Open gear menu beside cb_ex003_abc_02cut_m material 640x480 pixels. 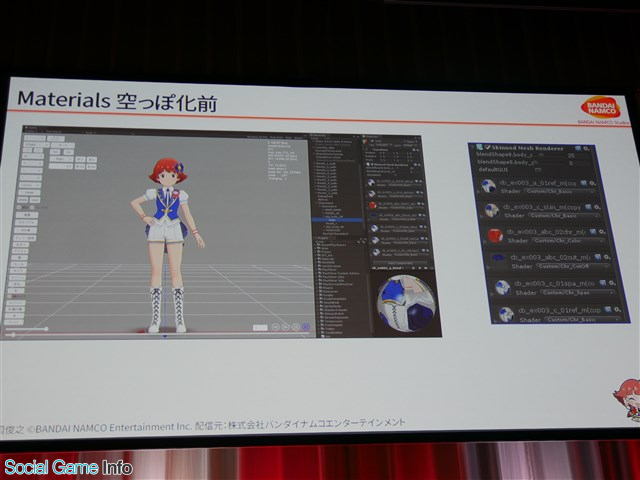coord(607,257)
